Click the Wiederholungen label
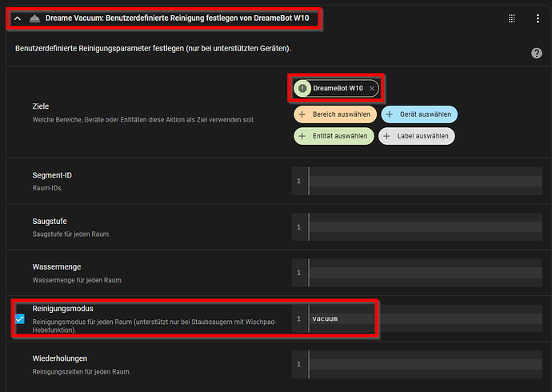This screenshot has width=552, height=392. coord(60,358)
